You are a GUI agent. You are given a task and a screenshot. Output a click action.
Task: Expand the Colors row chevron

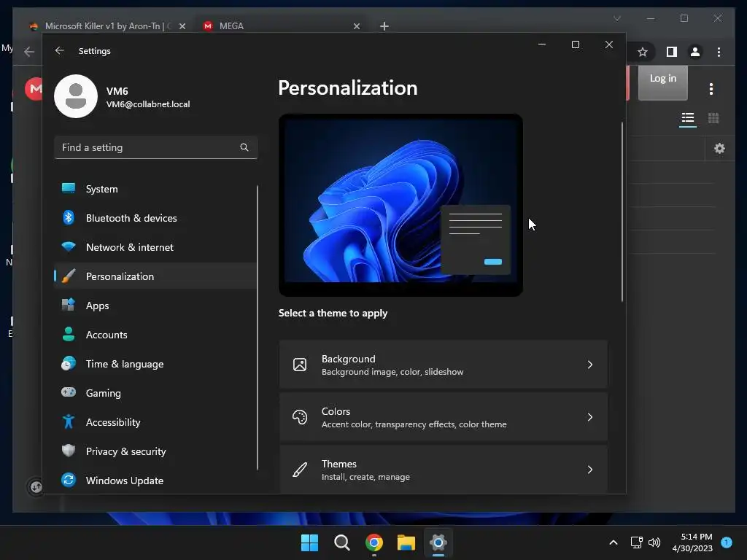pyautogui.click(x=589, y=417)
